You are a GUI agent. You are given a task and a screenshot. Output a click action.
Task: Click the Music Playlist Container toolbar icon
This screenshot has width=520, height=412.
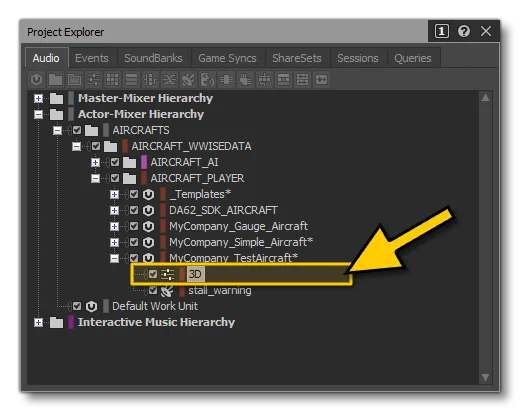(x=283, y=80)
